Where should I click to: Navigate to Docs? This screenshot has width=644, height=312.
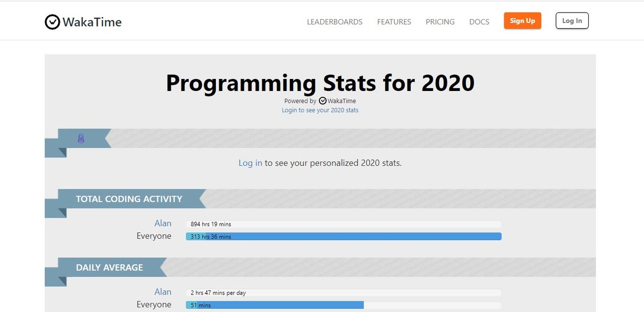[x=479, y=22]
